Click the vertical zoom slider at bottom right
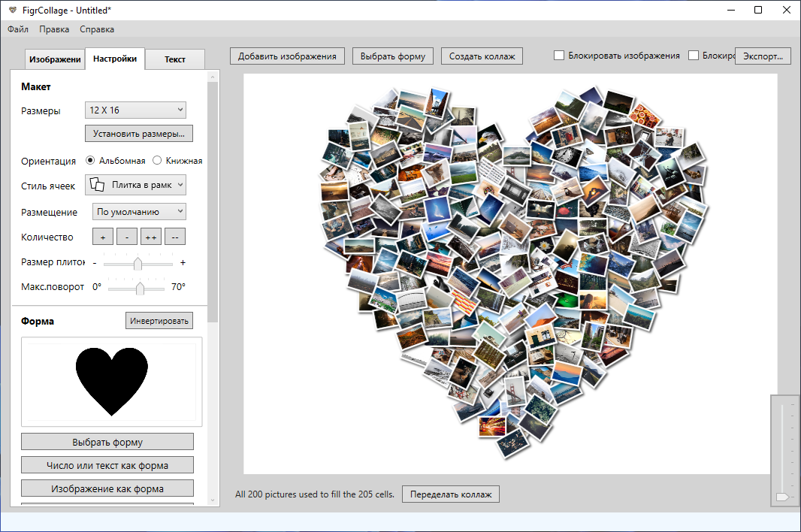This screenshot has width=801, height=532. pyautogui.click(x=782, y=451)
